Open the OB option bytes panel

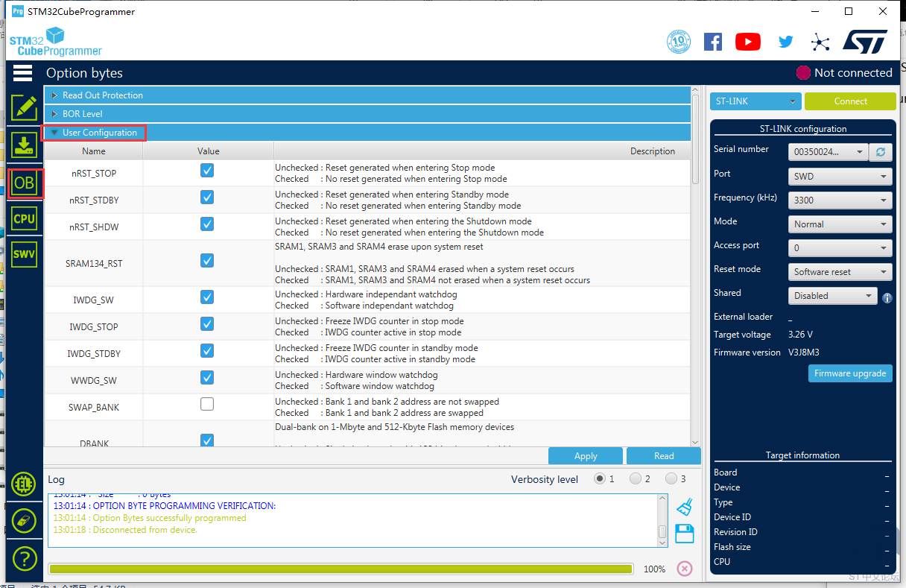pyautogui.click(x=25, y=183)
